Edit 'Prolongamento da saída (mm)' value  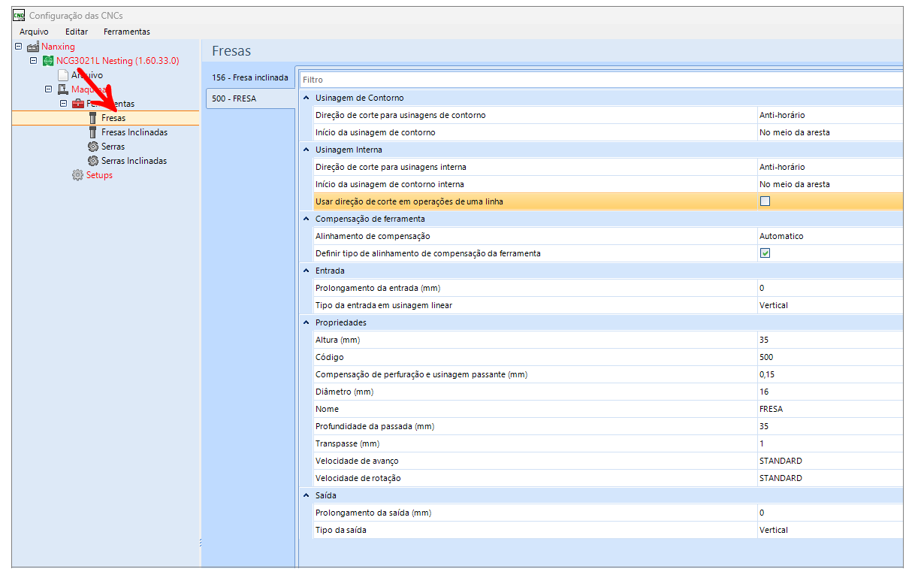(x=829, y=513)
